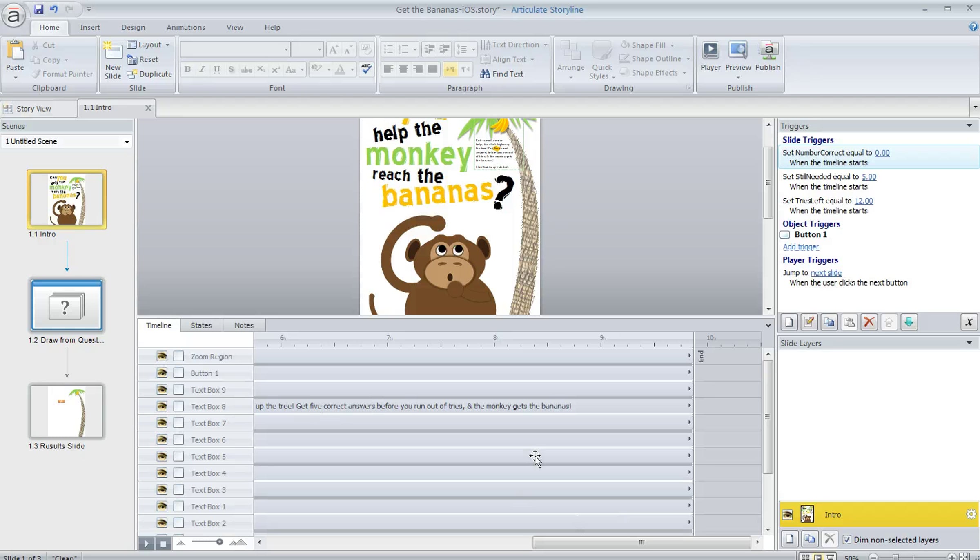Select the 1.3 Results Slide thumbnail
Image resolution: width=980 pixels, height=560 pixels.
(67, 411)
